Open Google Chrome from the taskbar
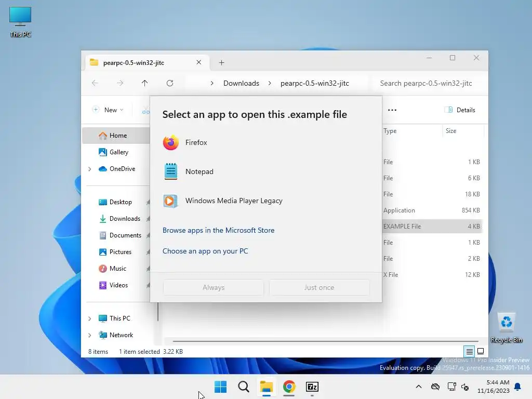532x399 pixels. point(289,387)
